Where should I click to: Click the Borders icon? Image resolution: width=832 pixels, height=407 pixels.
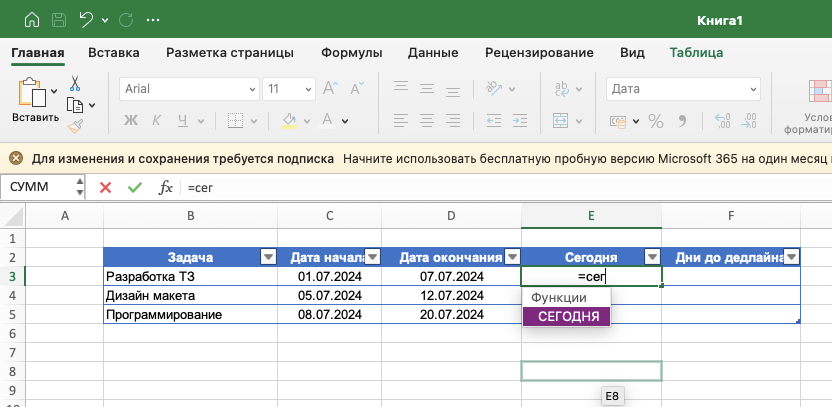tap(236, 121)
